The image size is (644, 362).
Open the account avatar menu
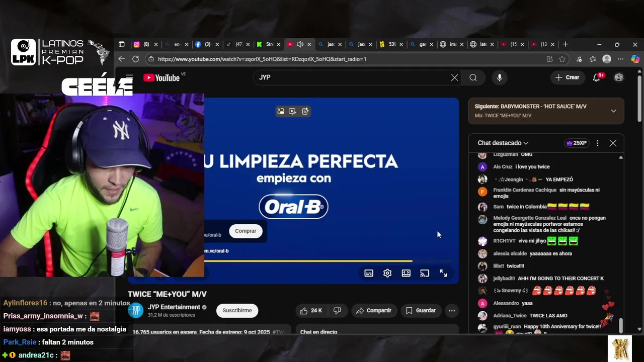tap(619, 77)
